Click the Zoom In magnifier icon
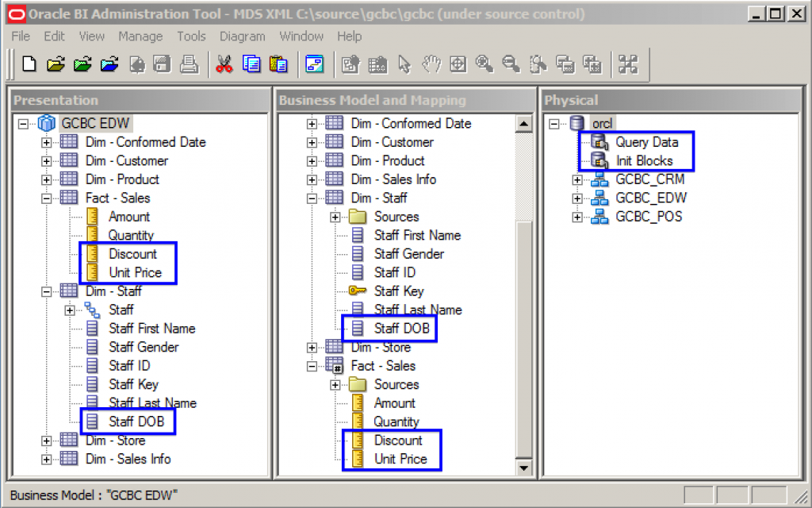Screen dimensions: 812x508 coord(485,64)
